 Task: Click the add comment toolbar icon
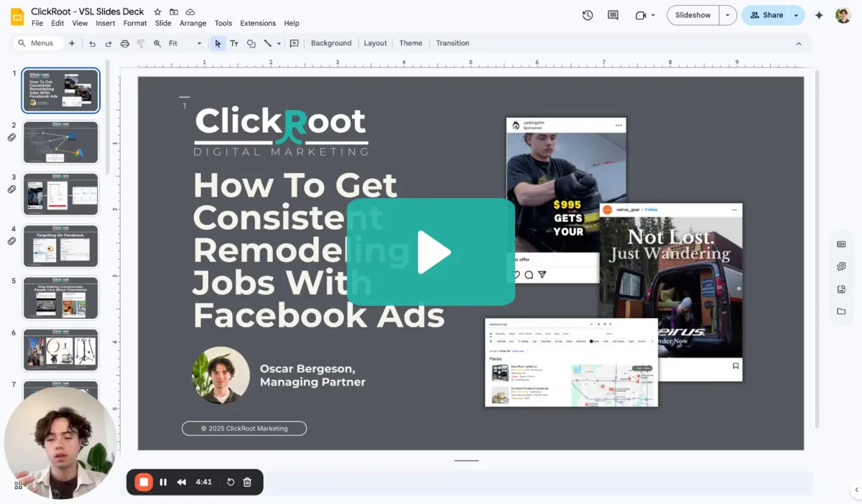[x=295, y=43]
